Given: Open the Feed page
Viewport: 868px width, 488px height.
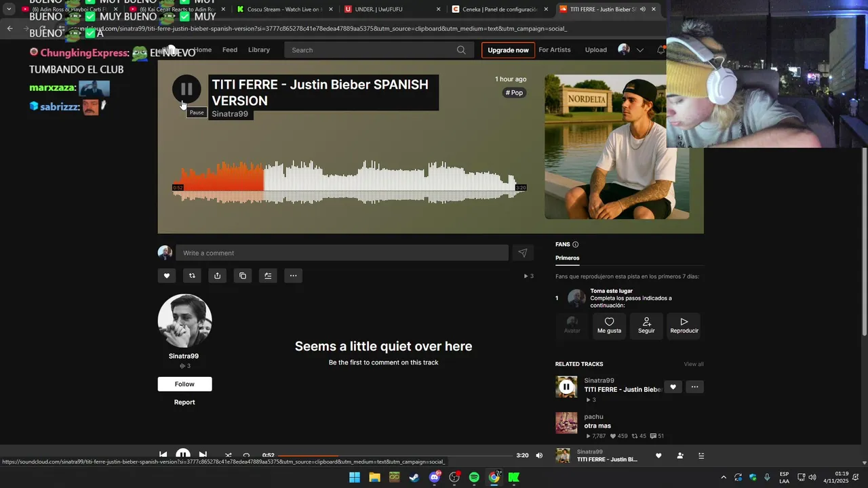Looking at the screenshot, I should click(230, 49).
